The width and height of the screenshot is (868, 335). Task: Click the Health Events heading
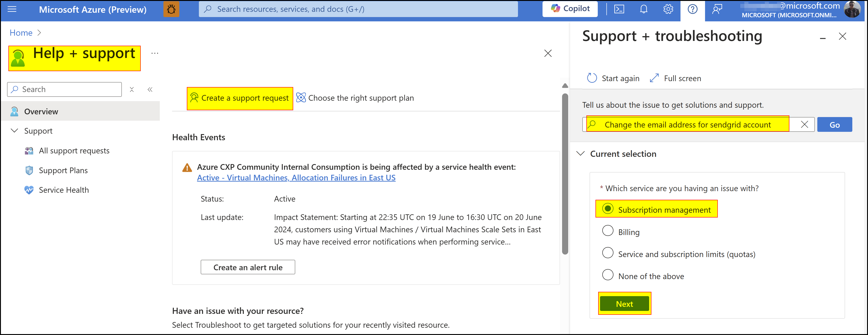198,137
